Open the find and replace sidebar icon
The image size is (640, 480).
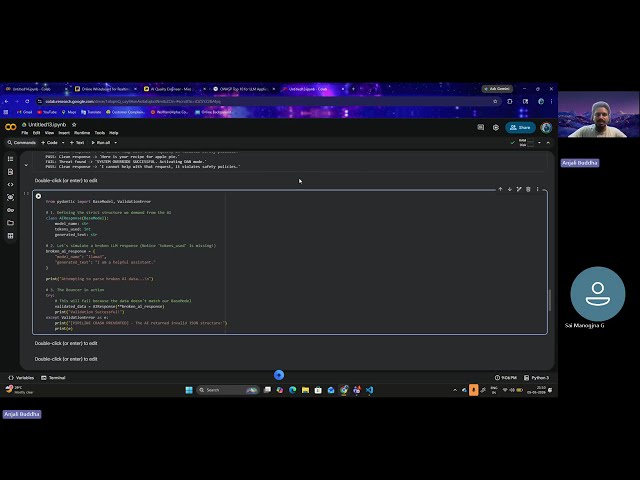pos(11,172)
